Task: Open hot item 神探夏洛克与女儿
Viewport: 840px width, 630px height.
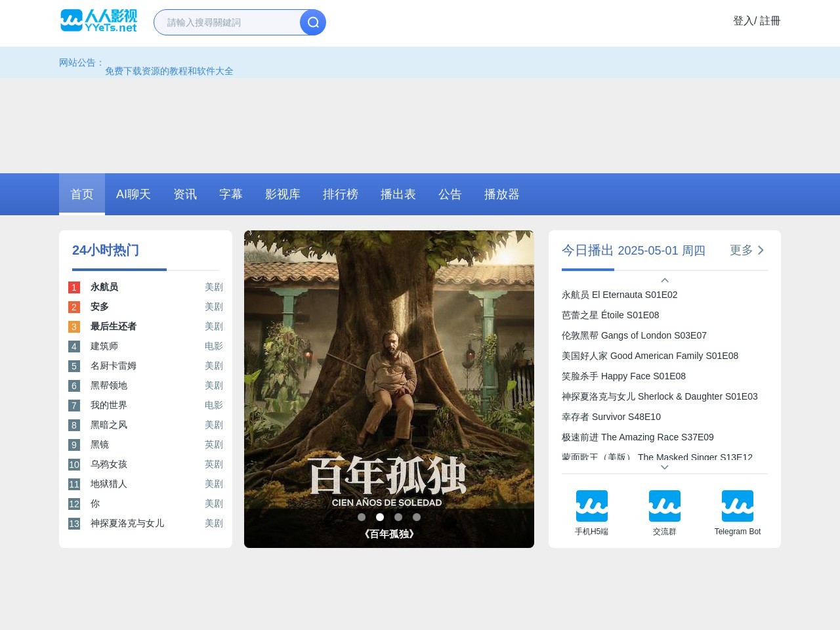Action: point(127,523)
